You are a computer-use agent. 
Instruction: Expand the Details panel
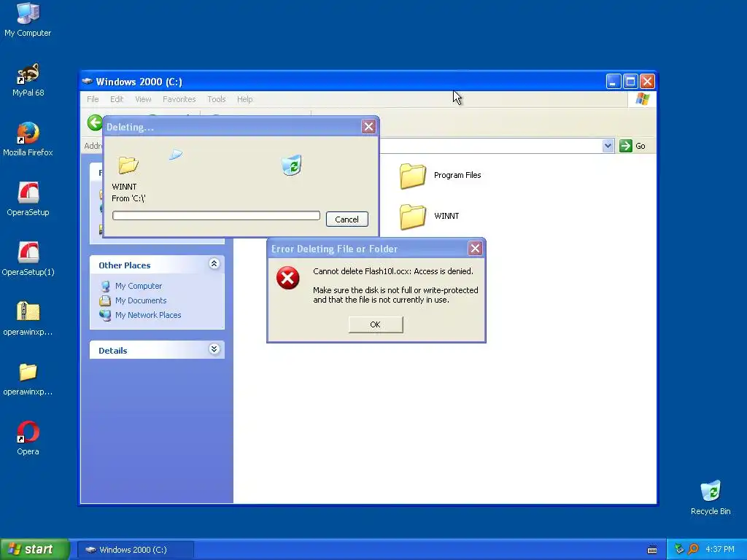[214, 349]
